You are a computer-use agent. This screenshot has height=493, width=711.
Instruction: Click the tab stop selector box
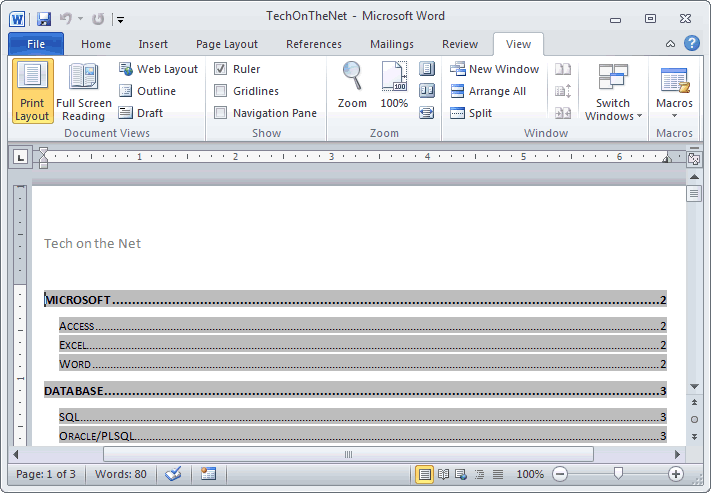coord(20,157)
